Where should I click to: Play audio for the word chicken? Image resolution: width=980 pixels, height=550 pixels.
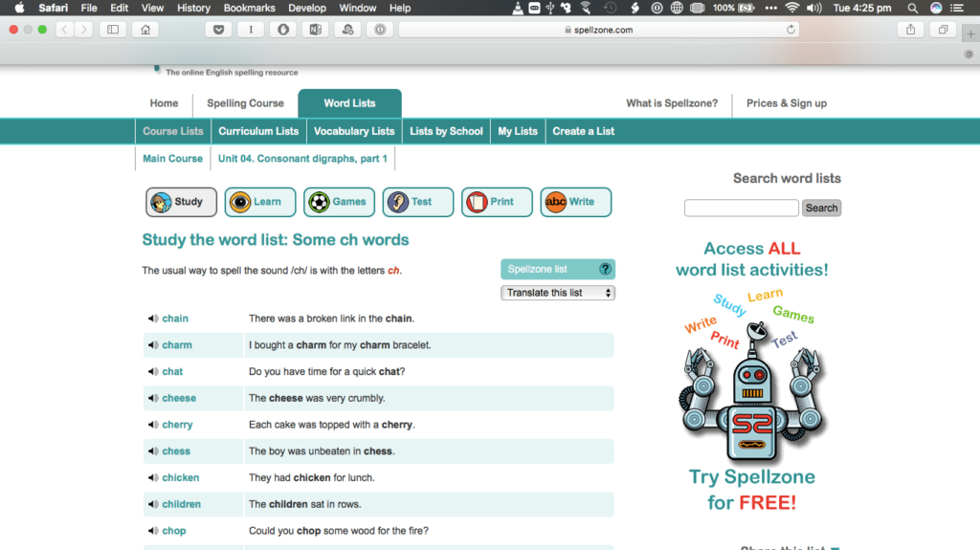coord(153,478)
